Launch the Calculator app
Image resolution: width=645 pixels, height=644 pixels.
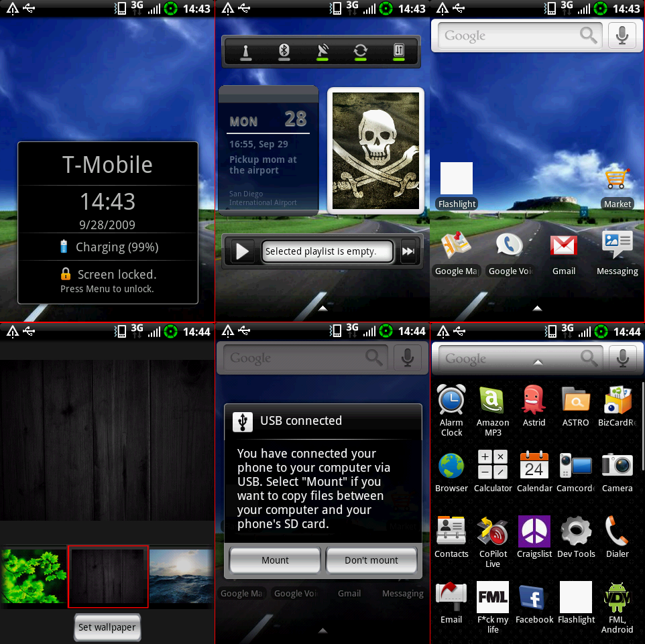493,472
